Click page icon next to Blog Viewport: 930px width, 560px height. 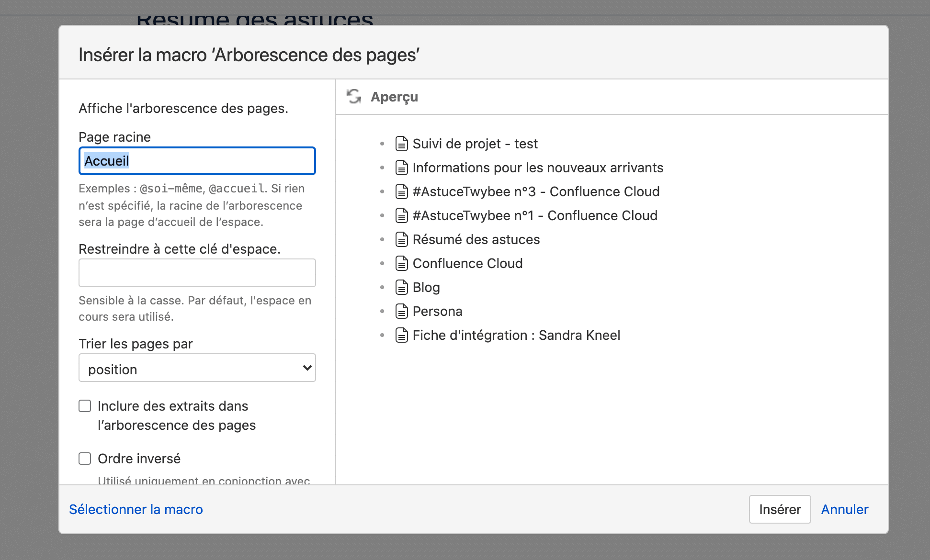pyautogui.click(x=402, y=287)
